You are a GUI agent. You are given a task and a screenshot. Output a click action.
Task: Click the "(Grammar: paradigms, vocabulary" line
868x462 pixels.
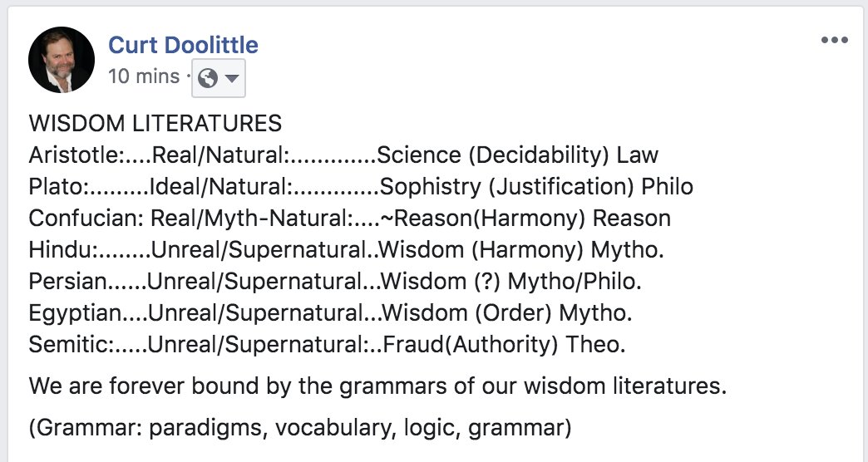(299, 429)
